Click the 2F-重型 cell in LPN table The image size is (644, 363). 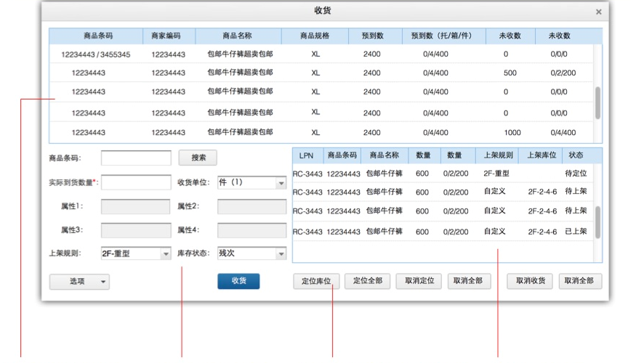click(x=496, y=174)
